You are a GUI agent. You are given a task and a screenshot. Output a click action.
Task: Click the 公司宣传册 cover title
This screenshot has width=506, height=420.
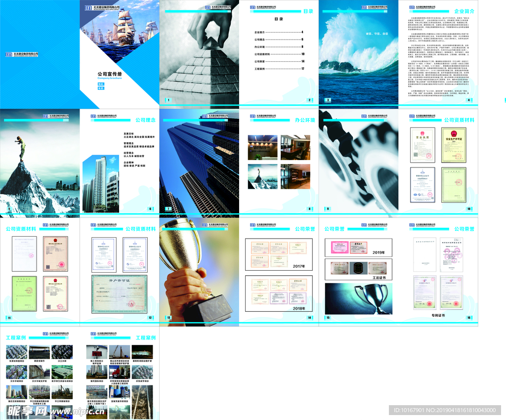click(110, 74)
